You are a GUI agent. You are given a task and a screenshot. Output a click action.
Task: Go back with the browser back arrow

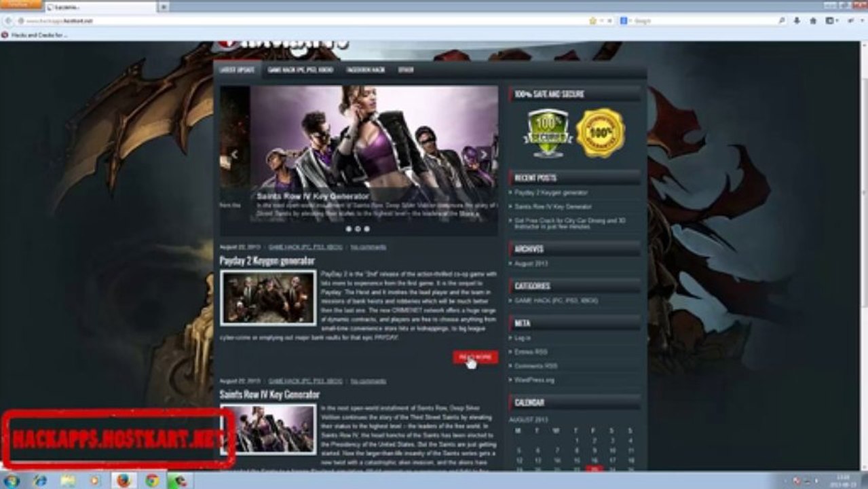point(8,21)
